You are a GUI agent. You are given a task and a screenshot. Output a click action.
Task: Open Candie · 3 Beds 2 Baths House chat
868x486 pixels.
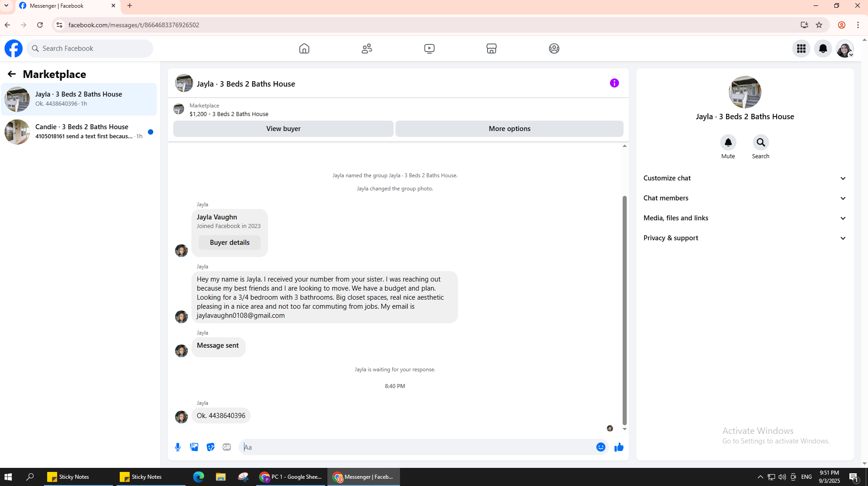pos(79,132)
